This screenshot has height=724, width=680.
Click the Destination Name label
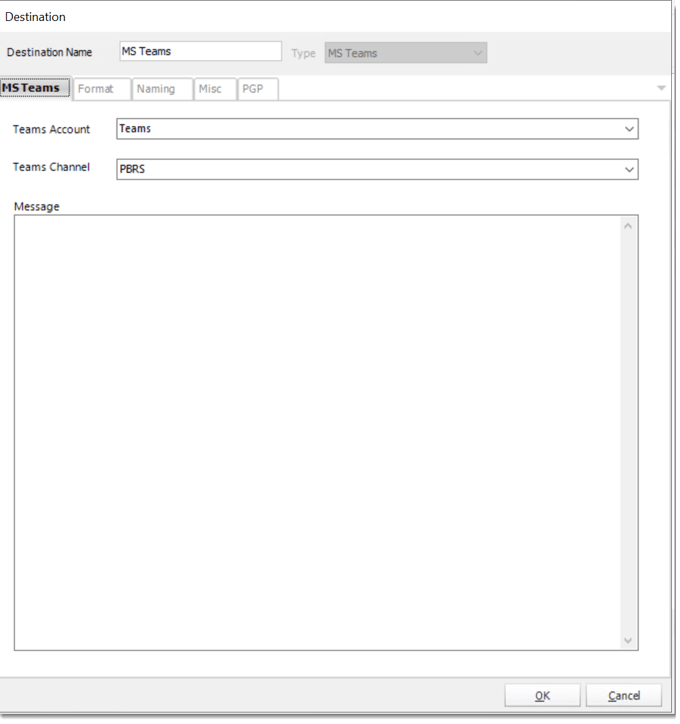(x=49, y=52)
